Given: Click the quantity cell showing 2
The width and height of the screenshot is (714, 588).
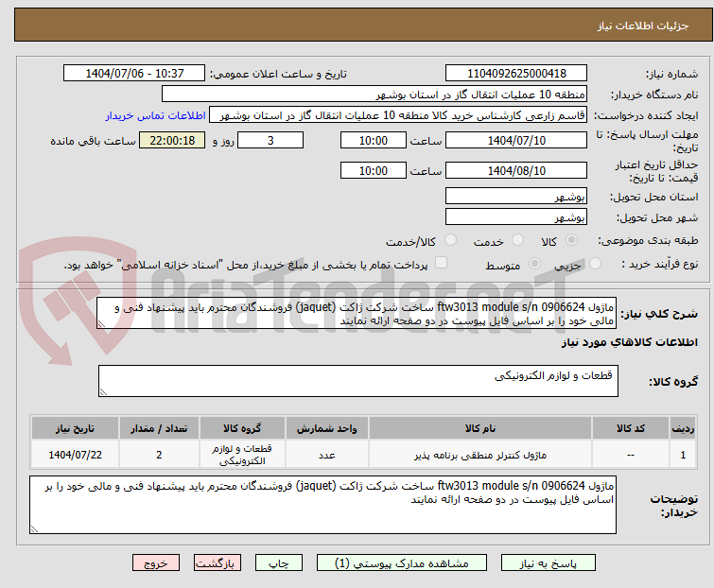Looking at the screenshot, I should pos(159,454).
